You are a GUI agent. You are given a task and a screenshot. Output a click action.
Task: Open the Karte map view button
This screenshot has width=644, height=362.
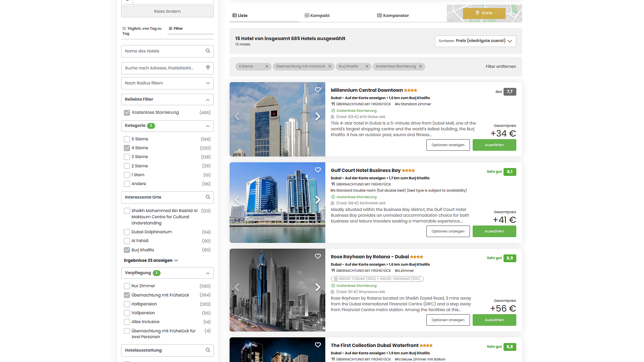484,13
